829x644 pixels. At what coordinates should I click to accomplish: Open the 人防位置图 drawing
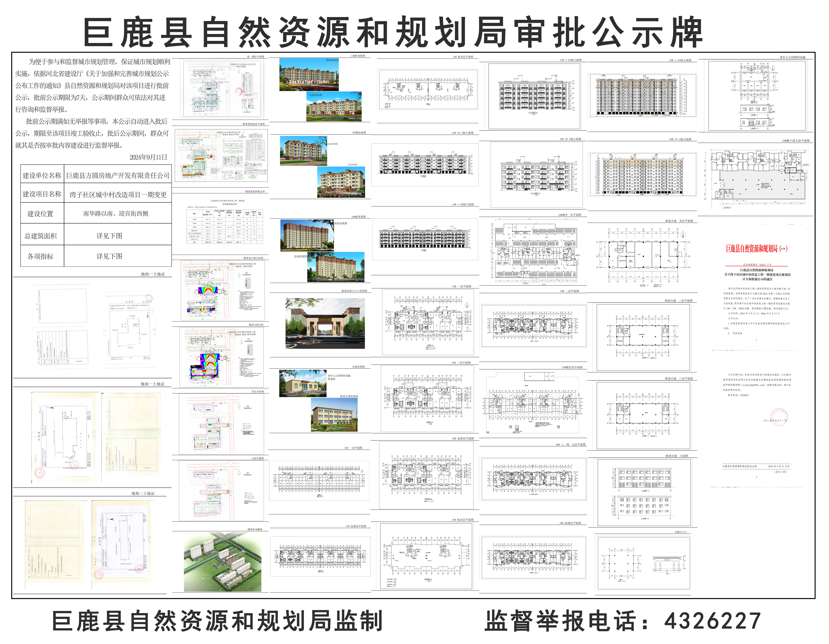[221, 491]
